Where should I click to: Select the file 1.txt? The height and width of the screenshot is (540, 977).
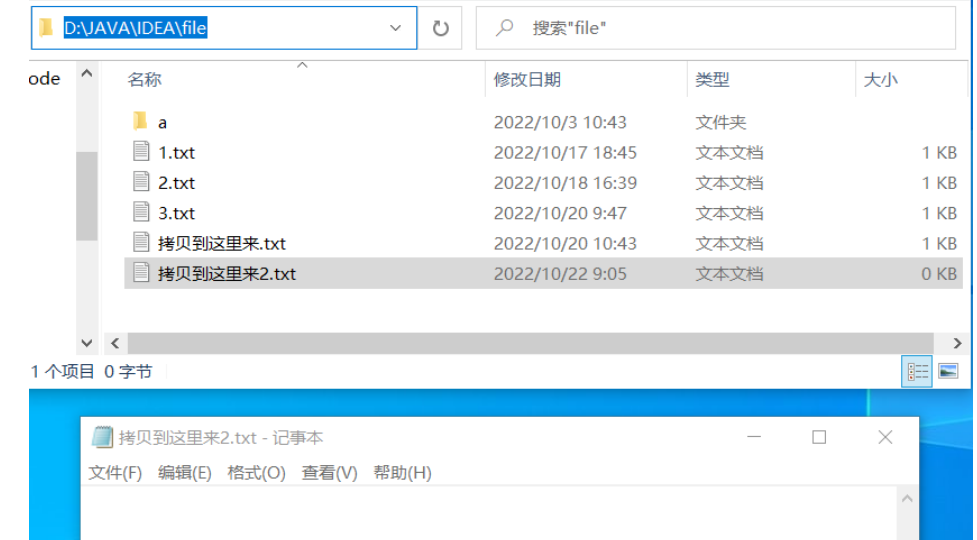(x=176, y=153)
